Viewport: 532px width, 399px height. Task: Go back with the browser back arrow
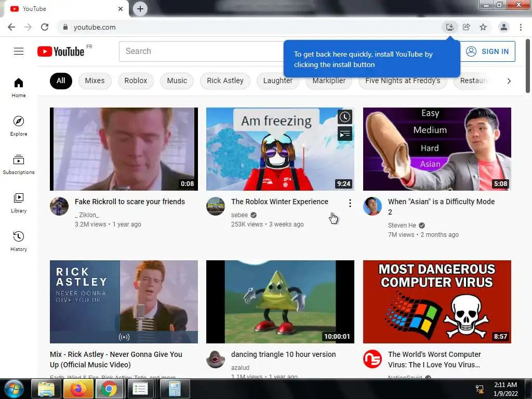click(11, 27)
